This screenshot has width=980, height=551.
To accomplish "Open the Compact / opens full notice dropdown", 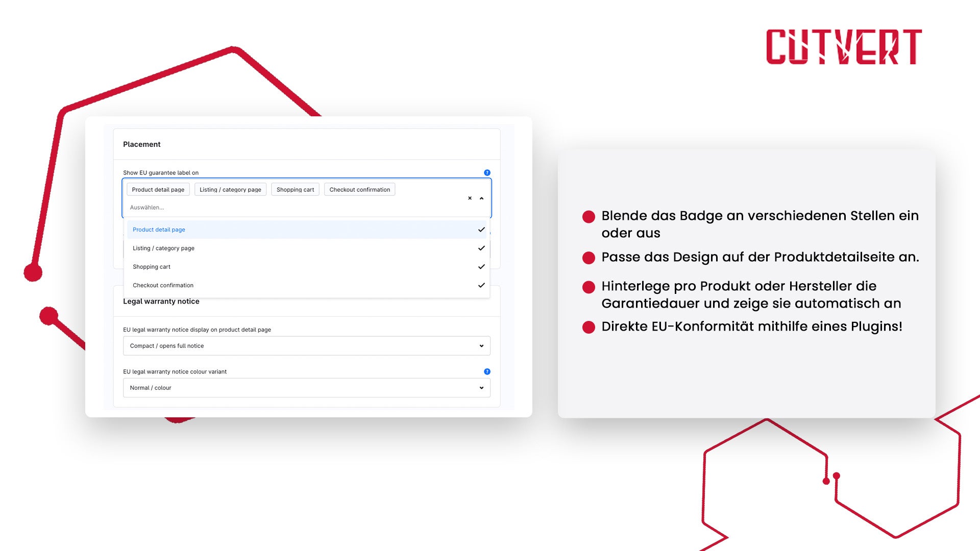I will click(x=306, y=346).
